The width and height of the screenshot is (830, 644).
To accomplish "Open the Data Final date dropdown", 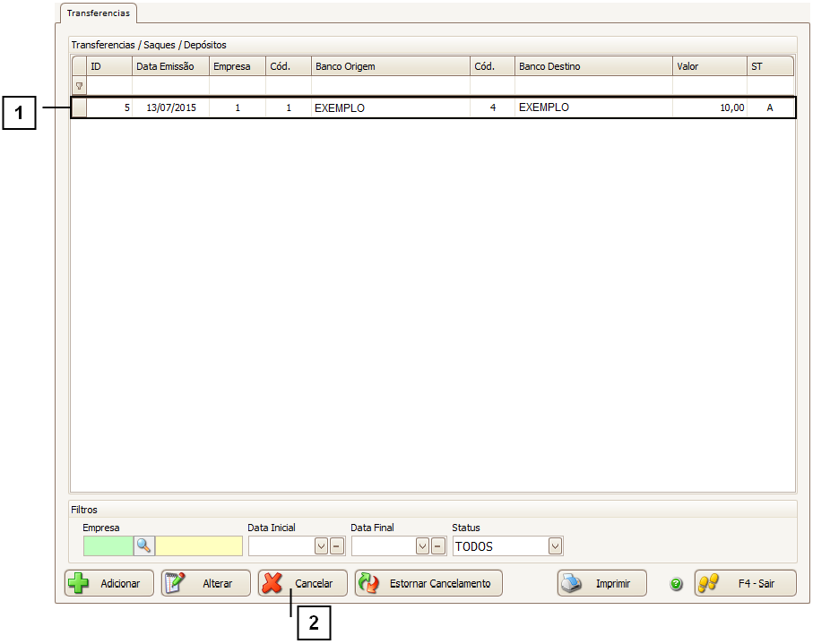I will [423, 546].
